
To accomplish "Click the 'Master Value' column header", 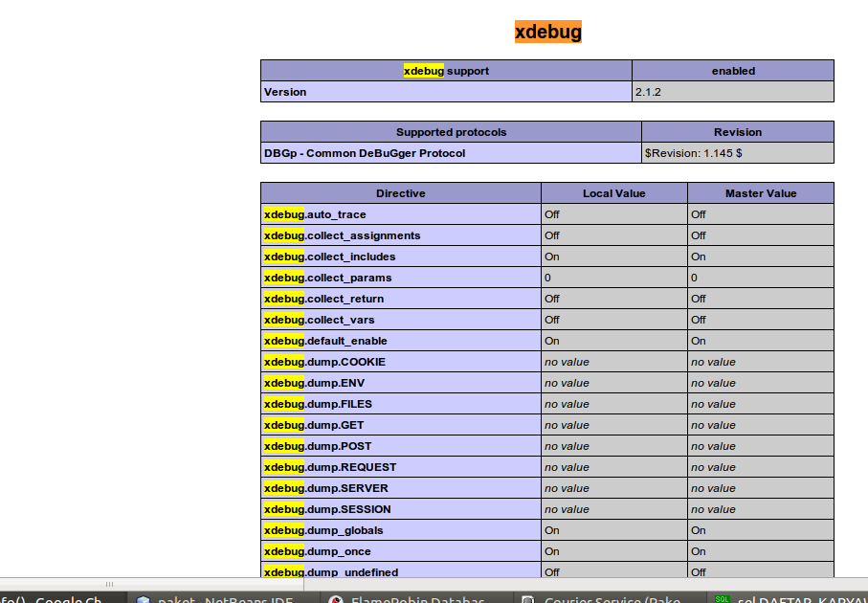I will pos(761,193).
